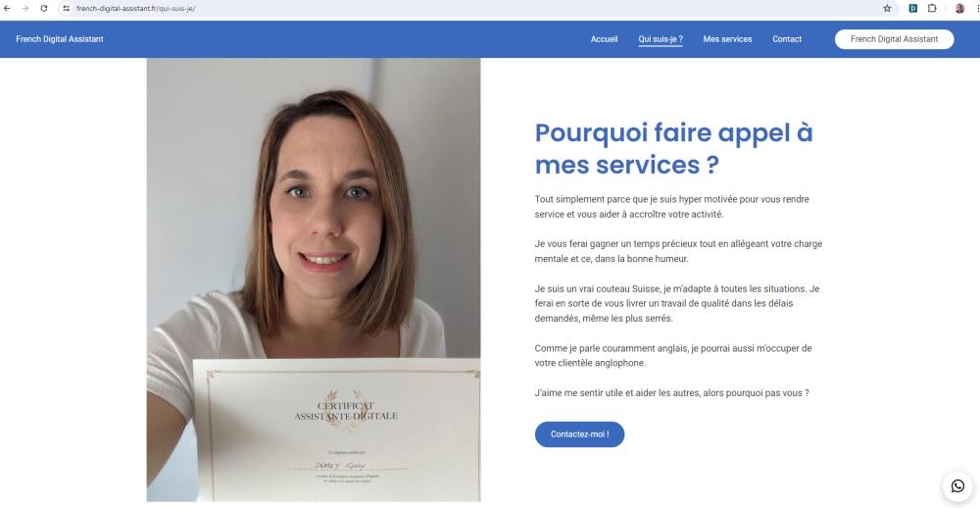980x508 pixels.
Task: Click the woman holding certificate photo
Action: [x=314, y=279]
